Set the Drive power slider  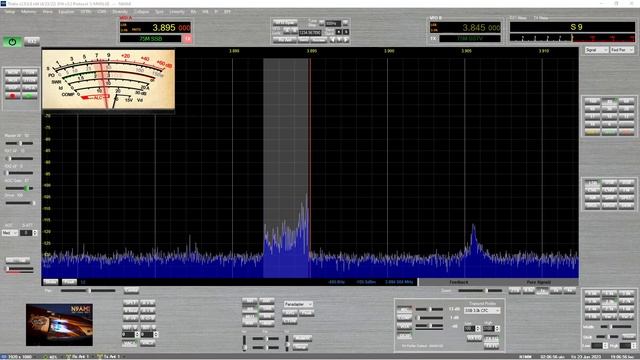(x=19, y=202)
